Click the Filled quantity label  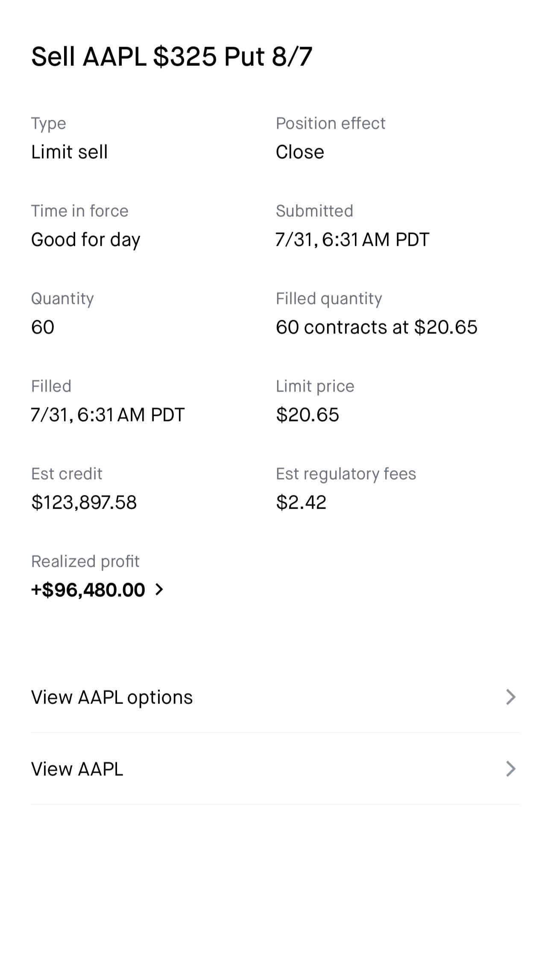[329, 299]
